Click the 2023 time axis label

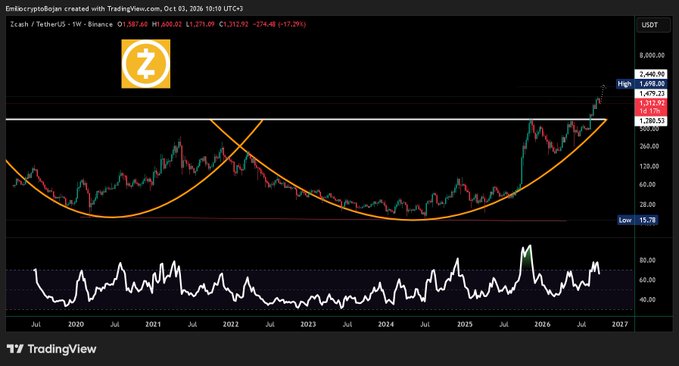pyautogui.click(x=308, y=324)
